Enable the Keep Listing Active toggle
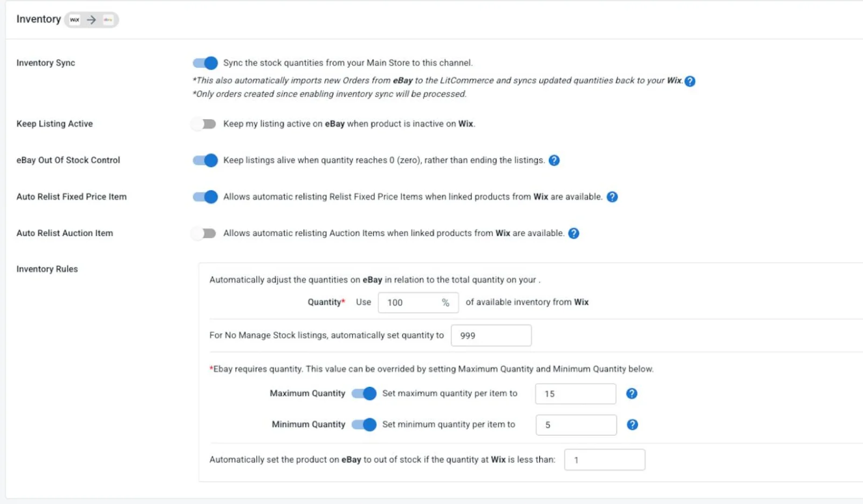Viewport: 863px width, 504px height. pos(203,123)
